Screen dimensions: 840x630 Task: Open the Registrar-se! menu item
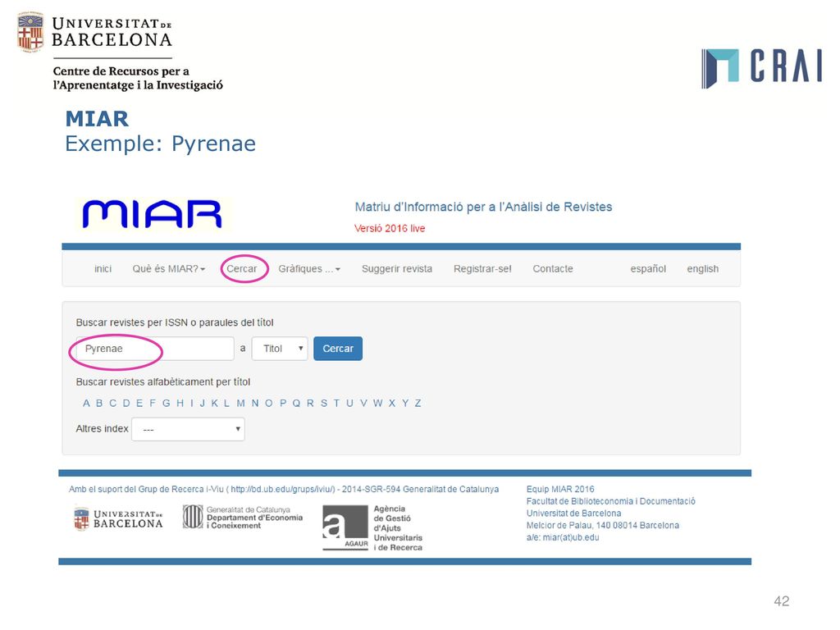coord(482,269)
